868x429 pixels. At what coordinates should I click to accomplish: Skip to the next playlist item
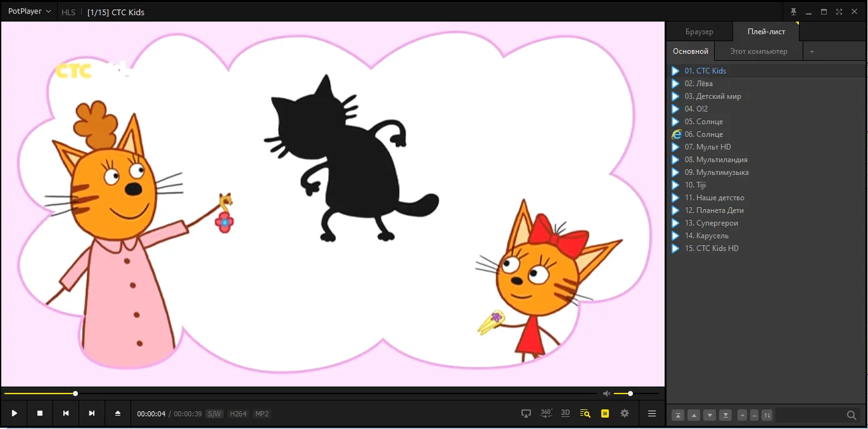tap(92, 413)
